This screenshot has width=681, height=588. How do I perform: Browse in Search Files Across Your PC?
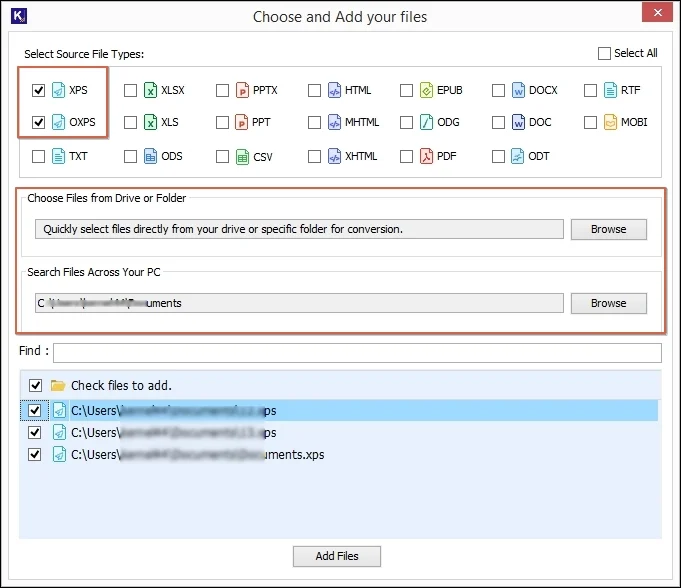pyautogui.click(x=608, y=303)
